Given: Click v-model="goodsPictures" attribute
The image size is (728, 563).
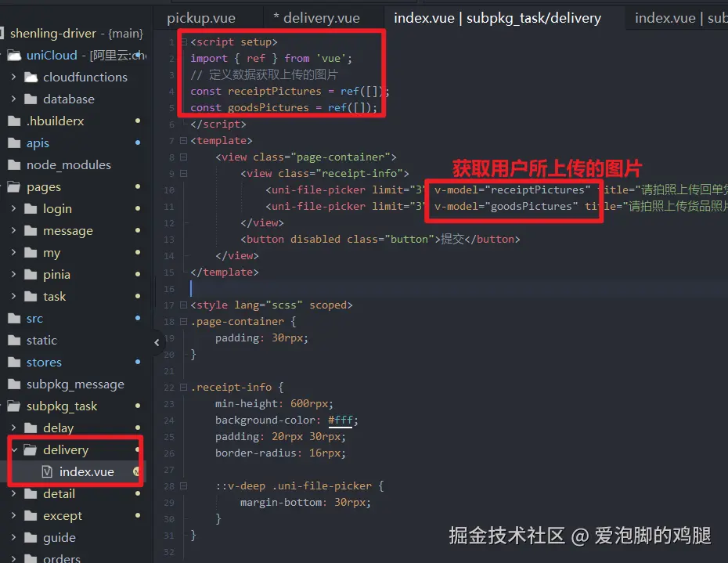Looking at the screenshot, I should 506,206.
